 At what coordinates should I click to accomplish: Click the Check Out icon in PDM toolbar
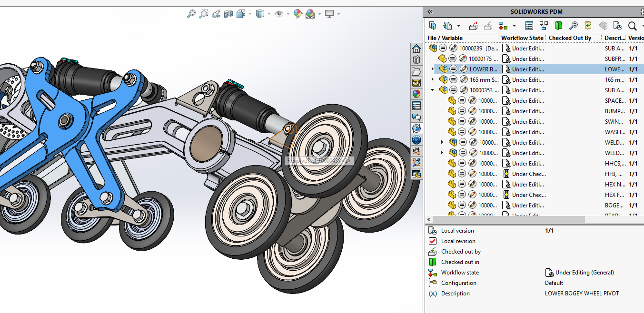point(474,25)
